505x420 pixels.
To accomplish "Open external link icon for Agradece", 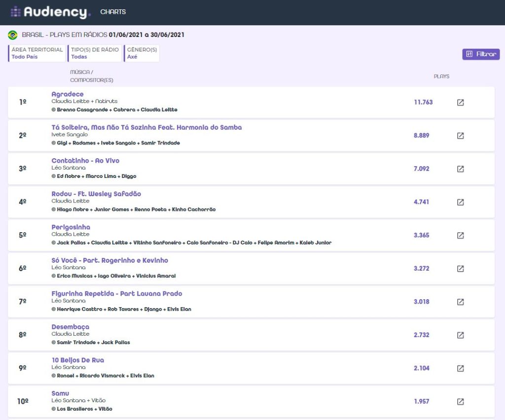I will (x=460, y=103).
